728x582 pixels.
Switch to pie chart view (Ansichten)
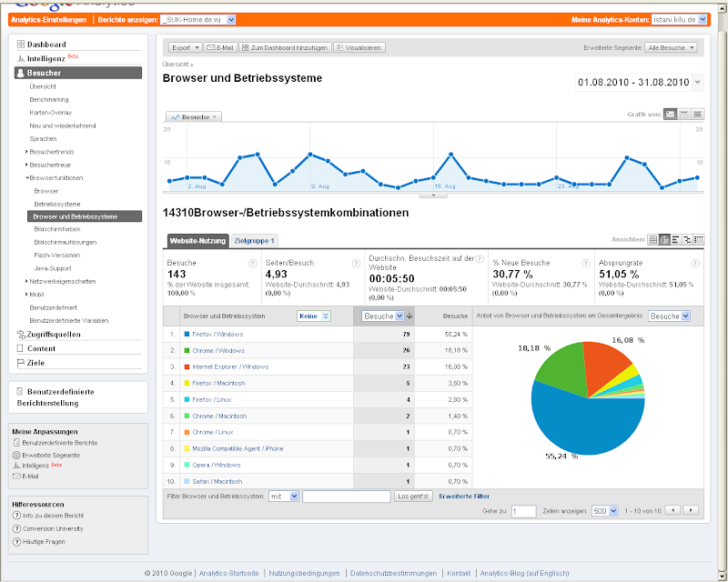tap(664, 239)
